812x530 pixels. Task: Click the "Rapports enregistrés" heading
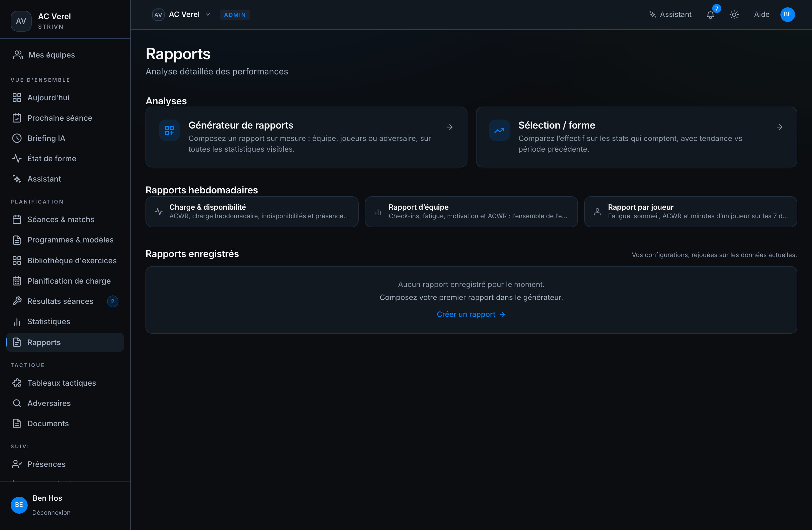(192, 254)
